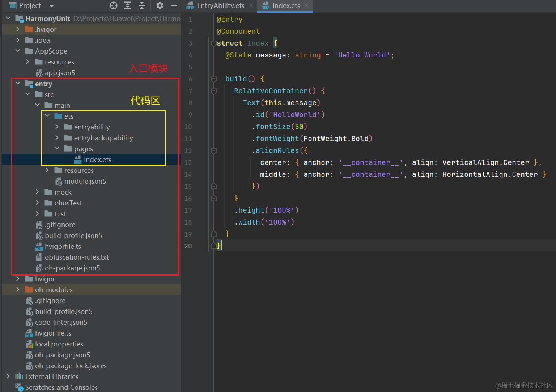Expand the .idea folder
556x392 pixels.
click(x=18, y=40)
